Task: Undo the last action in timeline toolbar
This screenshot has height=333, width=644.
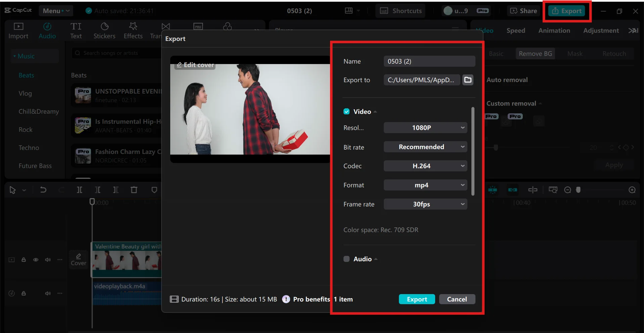Action: pyautogui.click(x=43, y=190)
